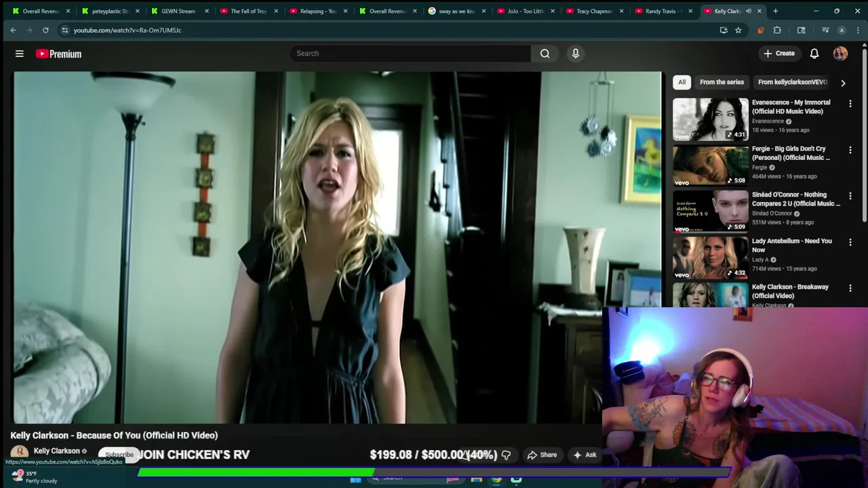Click the Ask button below video
Image resolution: width=868 pixels, height=488 pixels.
[x=585, y=455]
